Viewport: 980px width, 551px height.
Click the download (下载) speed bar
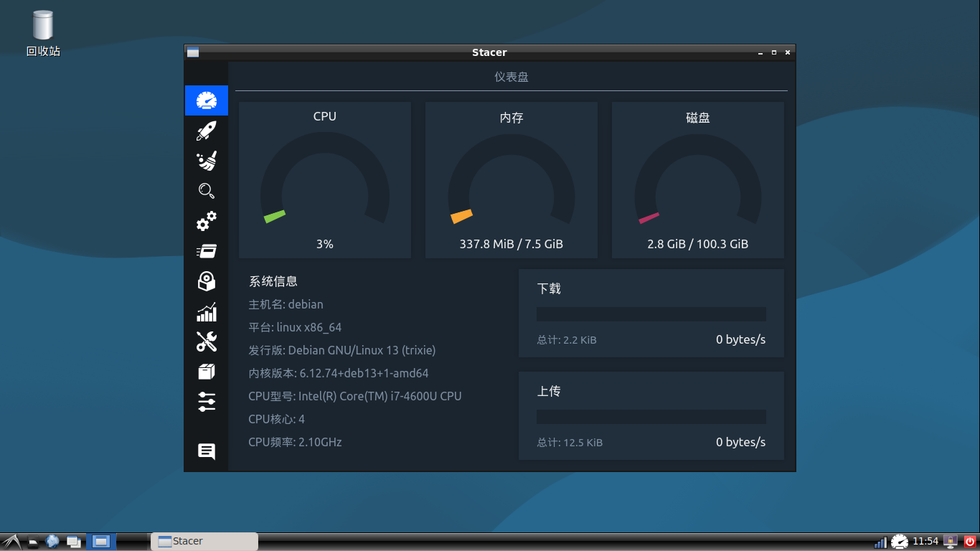click(651, 314)
